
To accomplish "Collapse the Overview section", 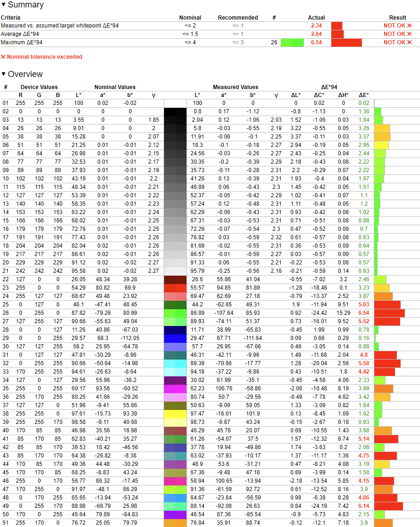I will tap(3, 74).
